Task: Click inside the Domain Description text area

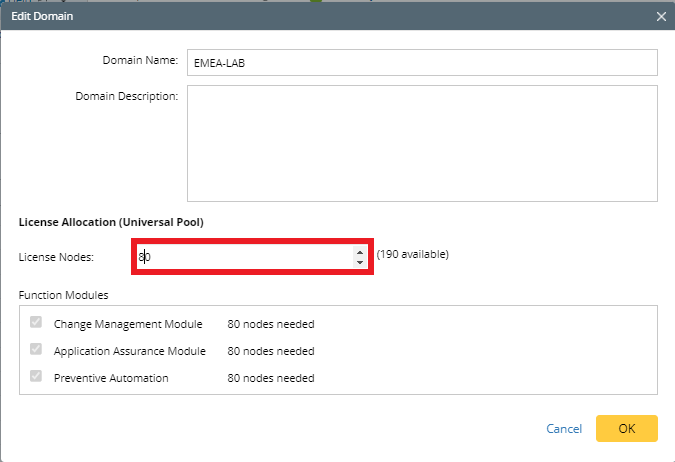Action: tap(422, 143)
